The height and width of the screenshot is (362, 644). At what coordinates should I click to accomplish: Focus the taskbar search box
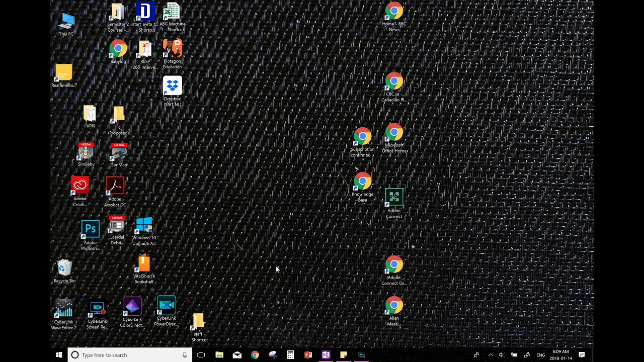click(x=129, y=355)
